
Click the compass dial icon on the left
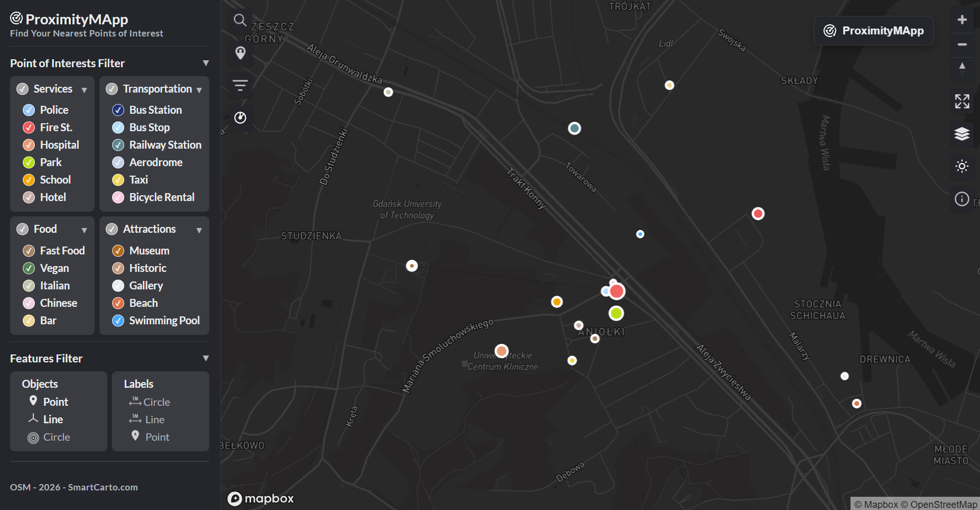coord(241,117)
